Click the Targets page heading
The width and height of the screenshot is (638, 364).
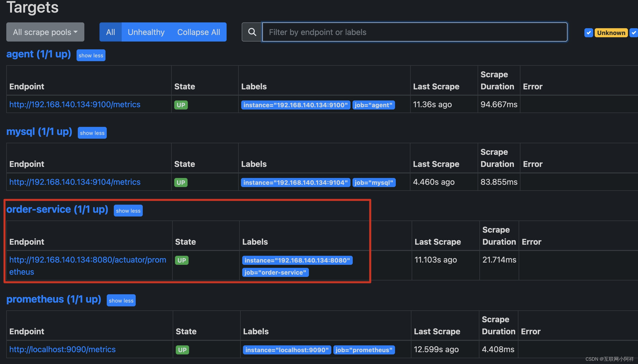tap(32, 7)
